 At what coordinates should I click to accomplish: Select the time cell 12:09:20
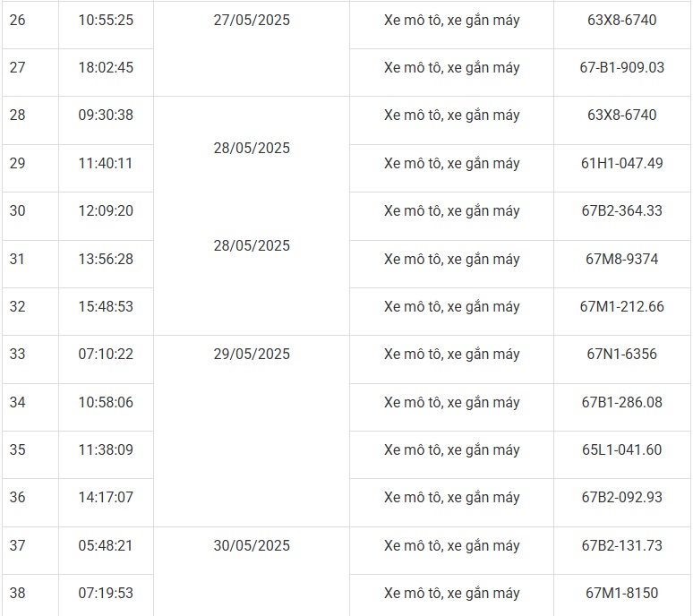[x=106, y=210]
